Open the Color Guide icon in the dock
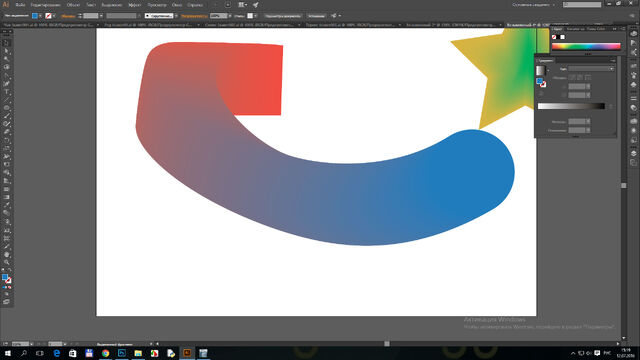 (x=633, y=44)
